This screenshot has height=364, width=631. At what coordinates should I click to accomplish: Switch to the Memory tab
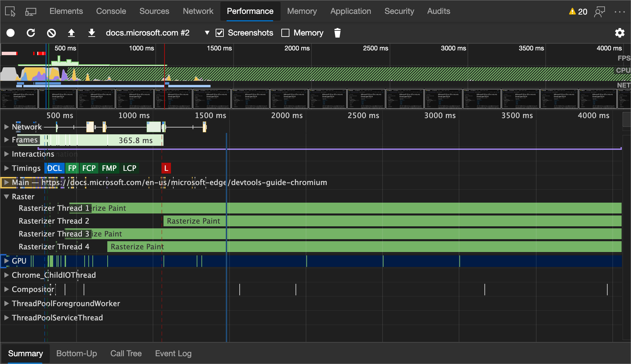(x=302, y=11)
